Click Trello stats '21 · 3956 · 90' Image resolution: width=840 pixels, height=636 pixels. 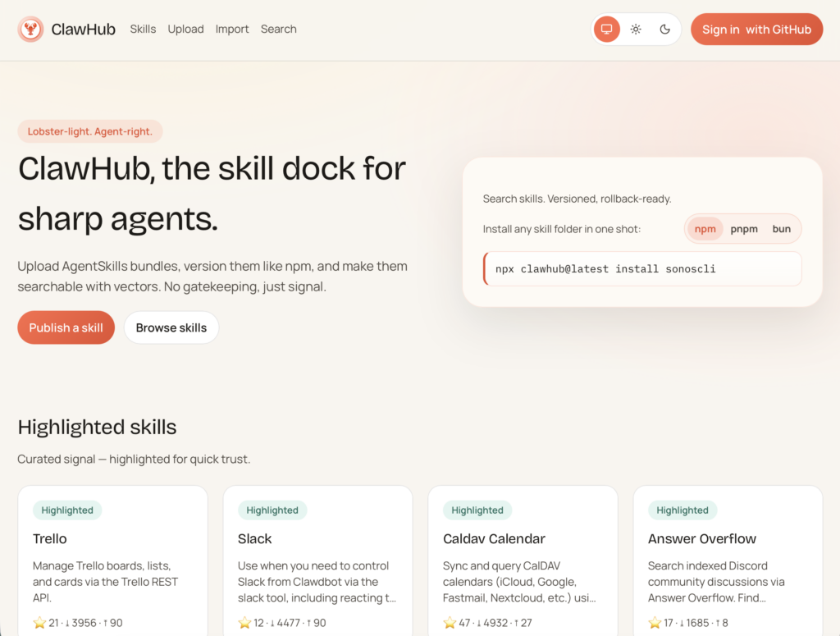(x=78, y=623)
